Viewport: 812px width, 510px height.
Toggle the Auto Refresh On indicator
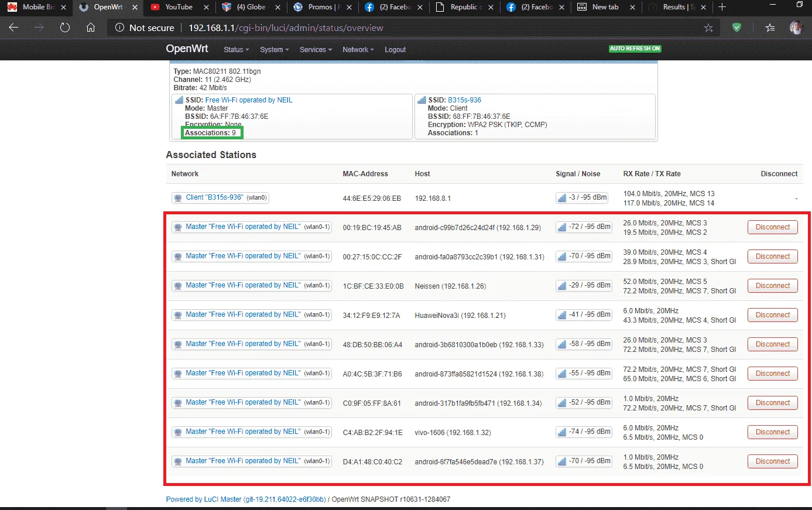[x=635, y=49]
